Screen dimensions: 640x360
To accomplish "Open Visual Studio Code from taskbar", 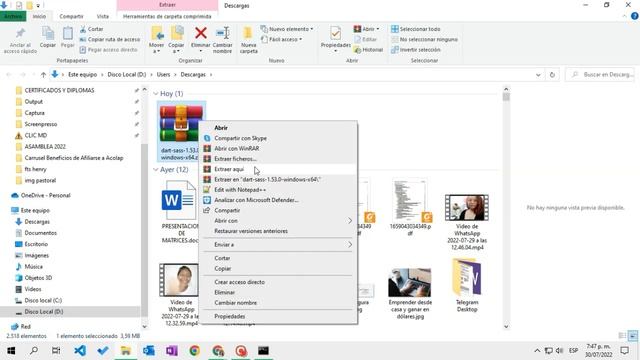I will 80,350.
